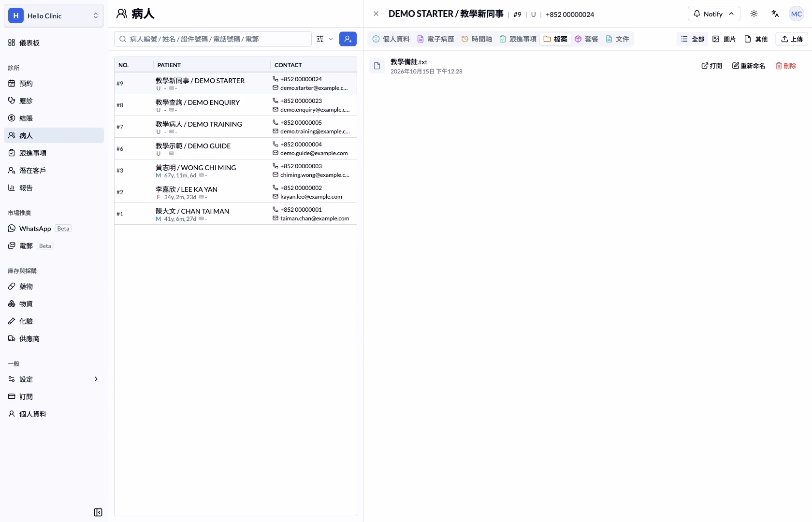Open 報告 in the sidebar
Screen dimensions: 812x522
tap(54, 188)
